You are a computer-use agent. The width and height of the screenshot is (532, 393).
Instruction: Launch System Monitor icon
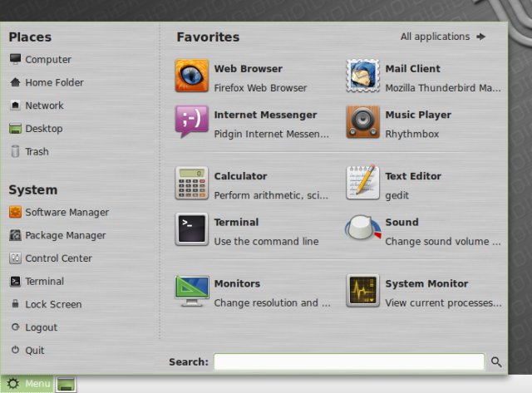(x=362, y=291)
